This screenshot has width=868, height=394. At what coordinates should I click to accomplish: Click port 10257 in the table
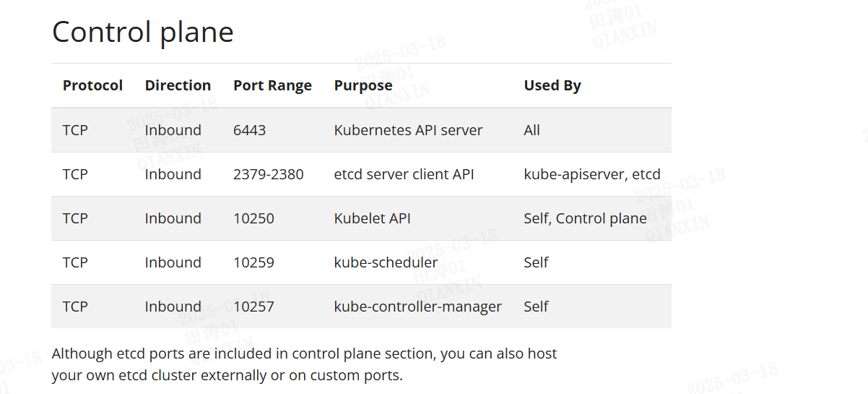253,307
